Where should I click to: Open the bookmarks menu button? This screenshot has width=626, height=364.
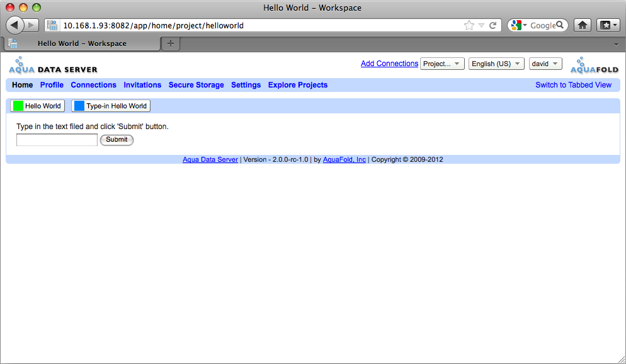[x=608, y=26]
